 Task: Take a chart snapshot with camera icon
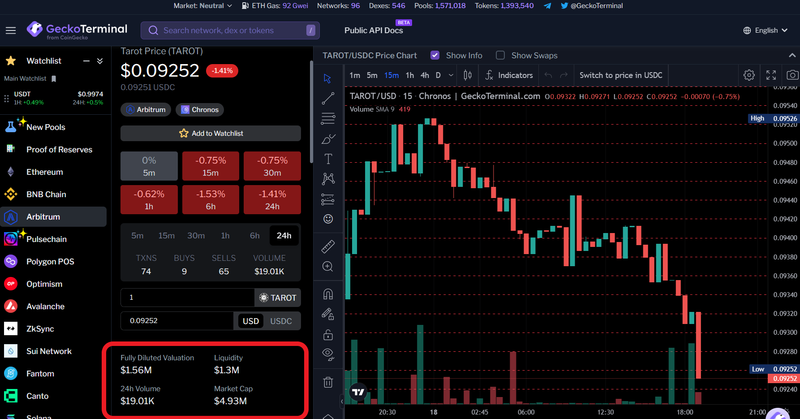pyautogui.click(x=792, y=75)
